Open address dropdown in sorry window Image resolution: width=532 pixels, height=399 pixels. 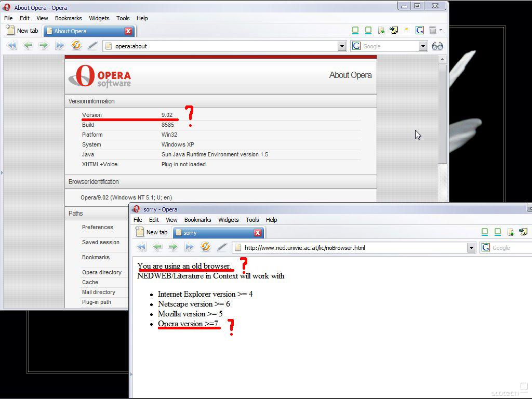pos(471,248)
